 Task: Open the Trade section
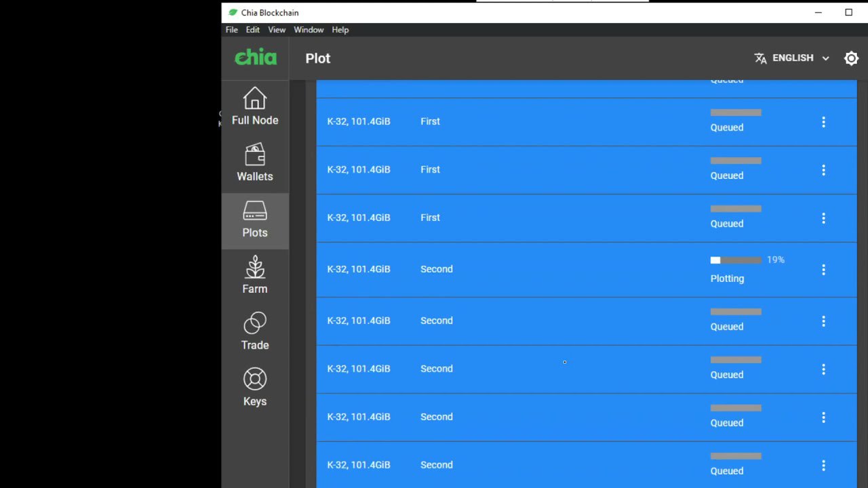(x=255, y=332)
